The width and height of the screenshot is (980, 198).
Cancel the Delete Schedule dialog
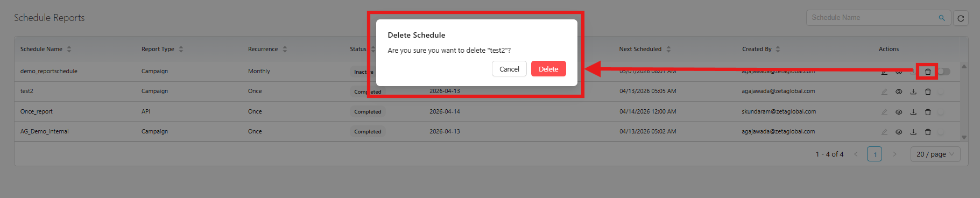pos(509,69)
